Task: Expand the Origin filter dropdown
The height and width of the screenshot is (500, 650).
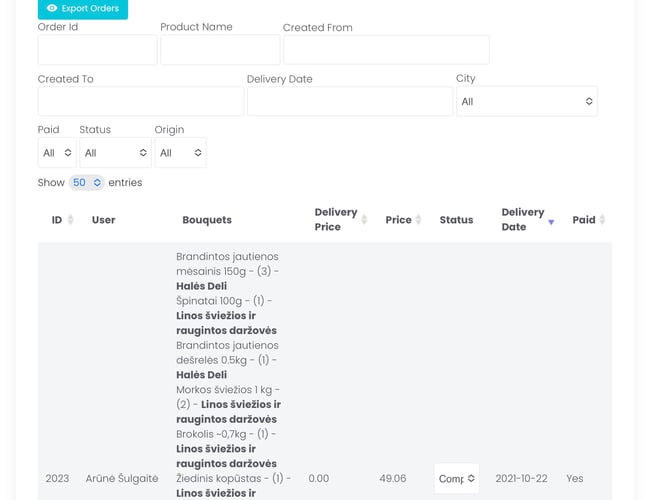Action: click(x=180, y=153)
